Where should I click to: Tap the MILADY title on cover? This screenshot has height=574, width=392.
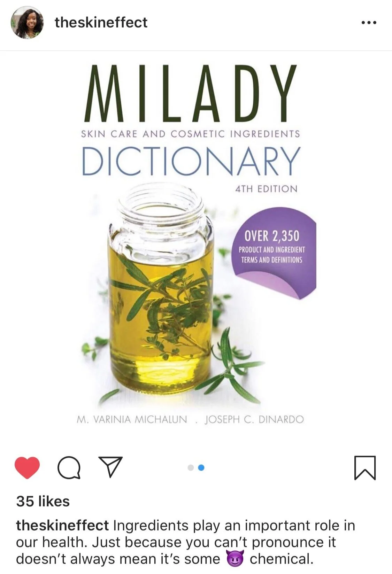pyautogui.click(x=191, y=93)
